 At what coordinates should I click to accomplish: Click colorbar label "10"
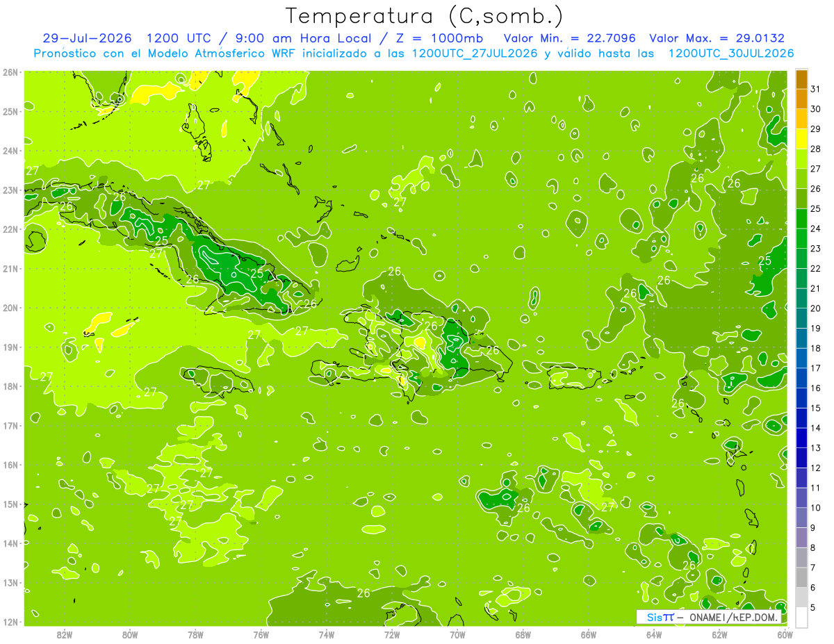point(816,507)
